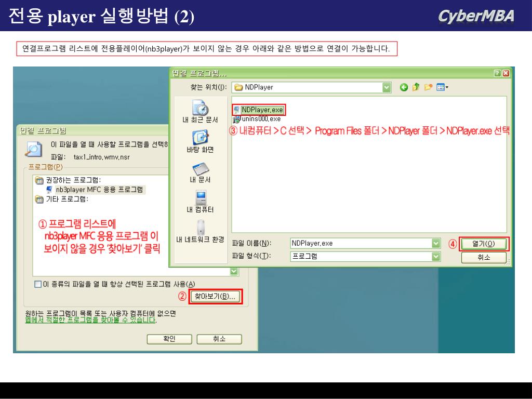This screenshot has height=399, width=532.
Task: Click the help question mark button in title bar
Action: pos(497,73)
